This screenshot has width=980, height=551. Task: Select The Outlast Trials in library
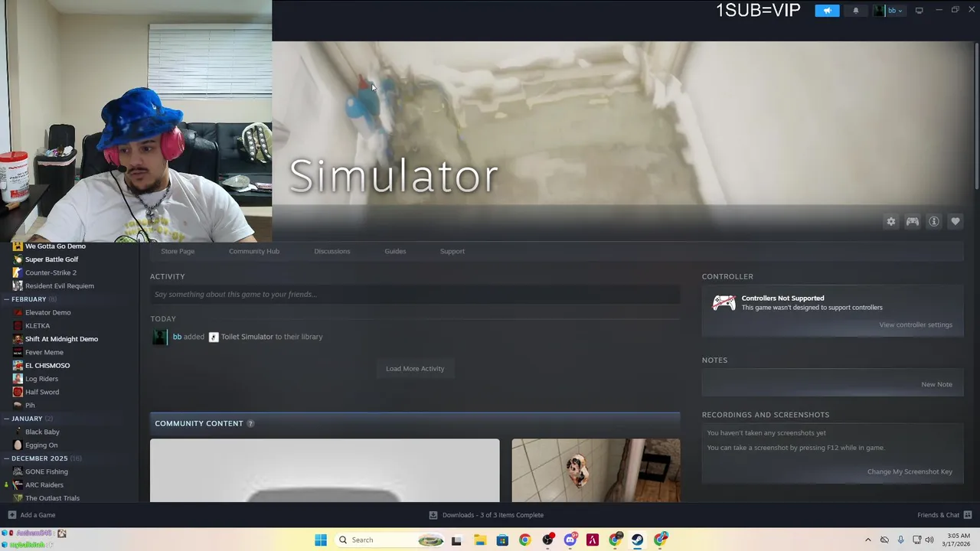click(x=52, y=498)
